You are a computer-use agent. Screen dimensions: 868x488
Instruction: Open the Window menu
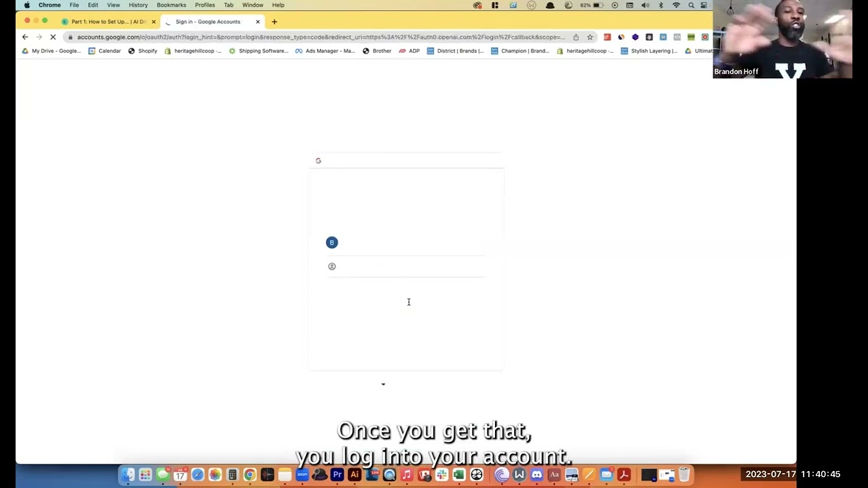[x=253, y=5]
